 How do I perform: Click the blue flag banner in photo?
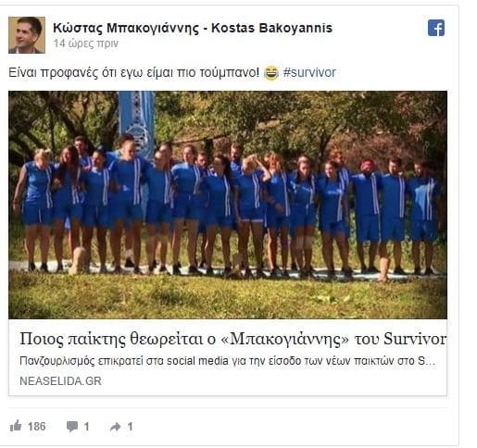tap(136, 123)
